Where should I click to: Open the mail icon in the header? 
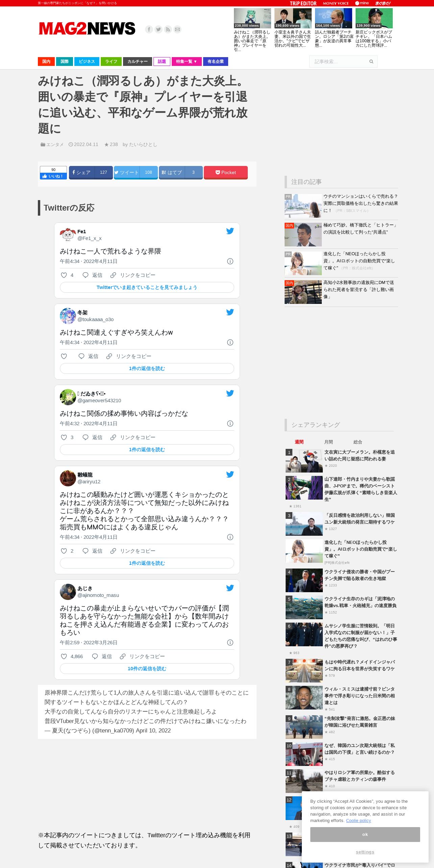point(177,29)
